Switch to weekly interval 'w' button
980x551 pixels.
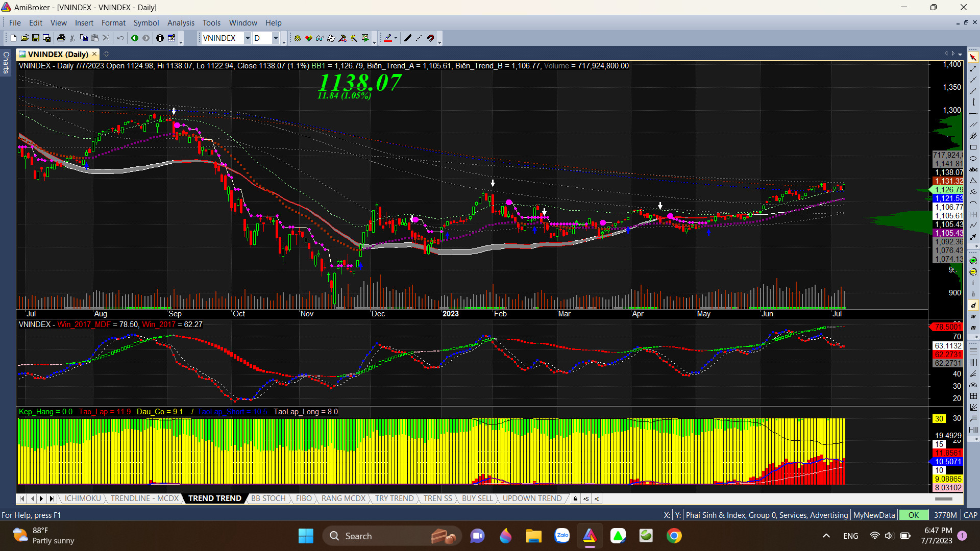[x=973, y=317]
